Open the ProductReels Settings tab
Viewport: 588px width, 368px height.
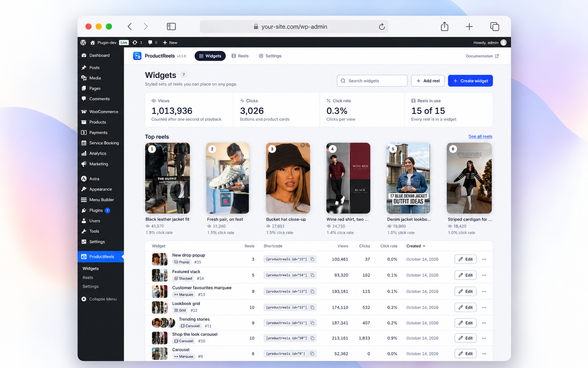270,56
